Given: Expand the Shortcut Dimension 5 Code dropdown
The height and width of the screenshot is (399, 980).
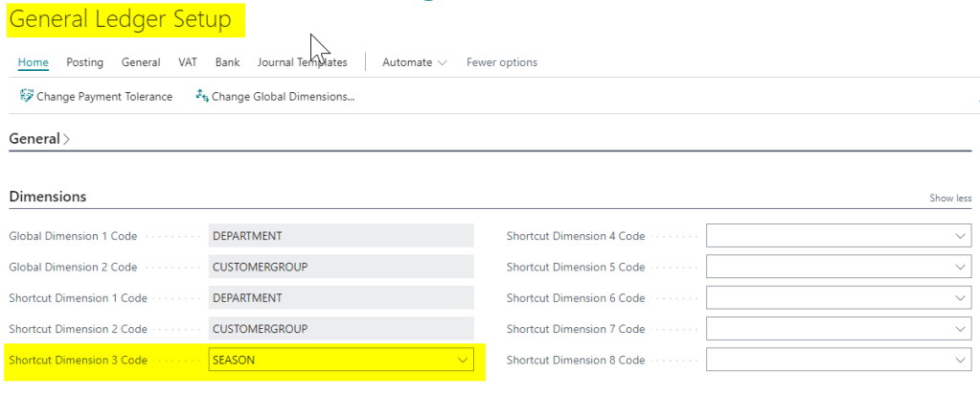Looking at the screenshot, I should click(x=961, y=267).
